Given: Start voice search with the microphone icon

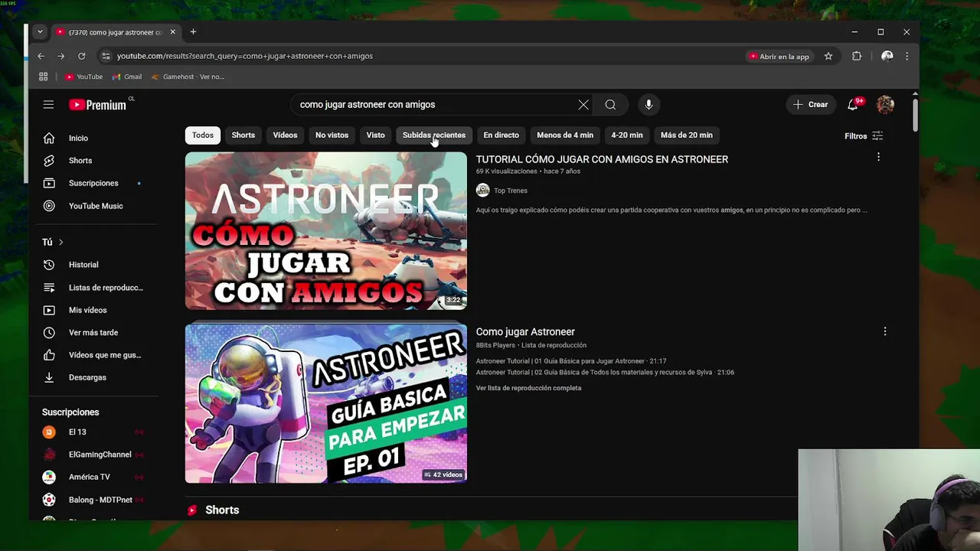Looking at the screenshot, I should 648,105.
